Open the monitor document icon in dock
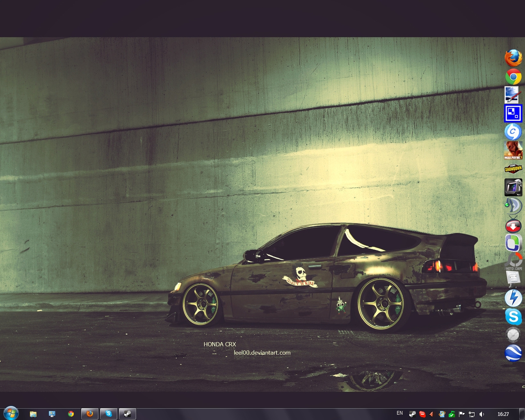This screenshot has width=525, height=420. [x=513, y=279]
